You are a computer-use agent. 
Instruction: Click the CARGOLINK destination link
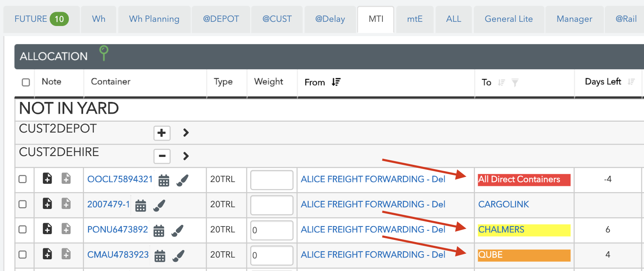click(503, 204)
